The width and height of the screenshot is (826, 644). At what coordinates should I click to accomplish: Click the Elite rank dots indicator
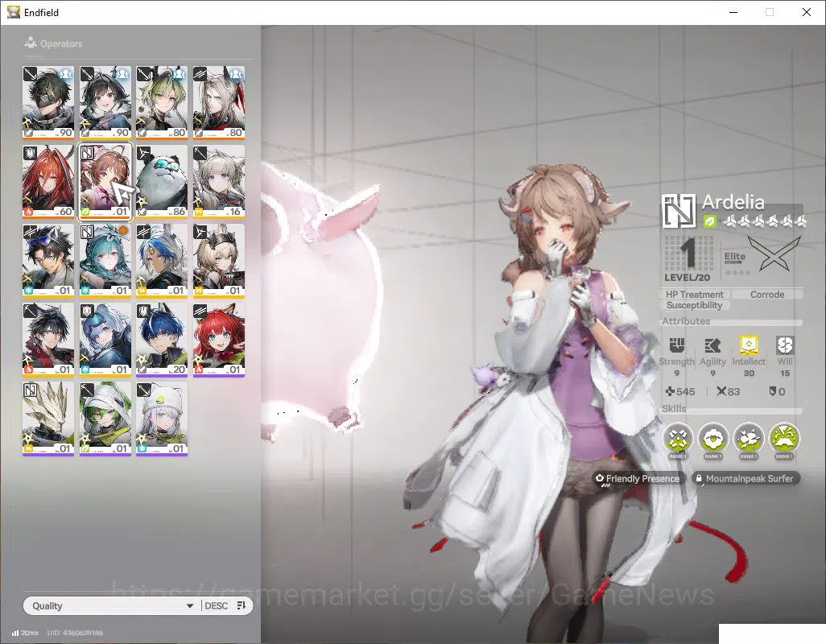click(737, 273)
